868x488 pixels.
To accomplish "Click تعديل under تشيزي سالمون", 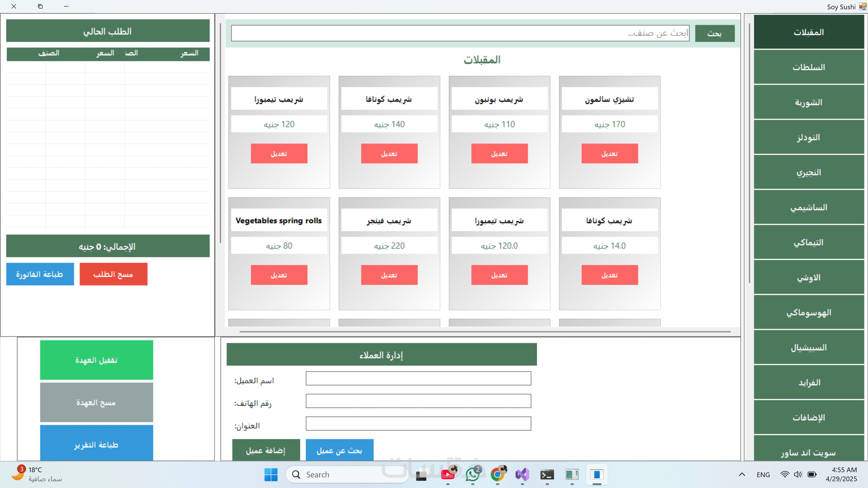I will (610, 154).
